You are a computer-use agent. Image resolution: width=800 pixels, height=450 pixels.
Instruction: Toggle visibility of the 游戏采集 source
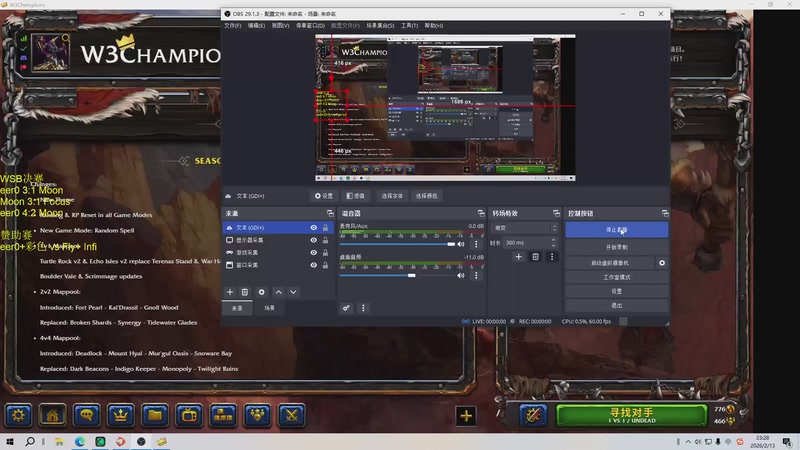coord(314,253)
